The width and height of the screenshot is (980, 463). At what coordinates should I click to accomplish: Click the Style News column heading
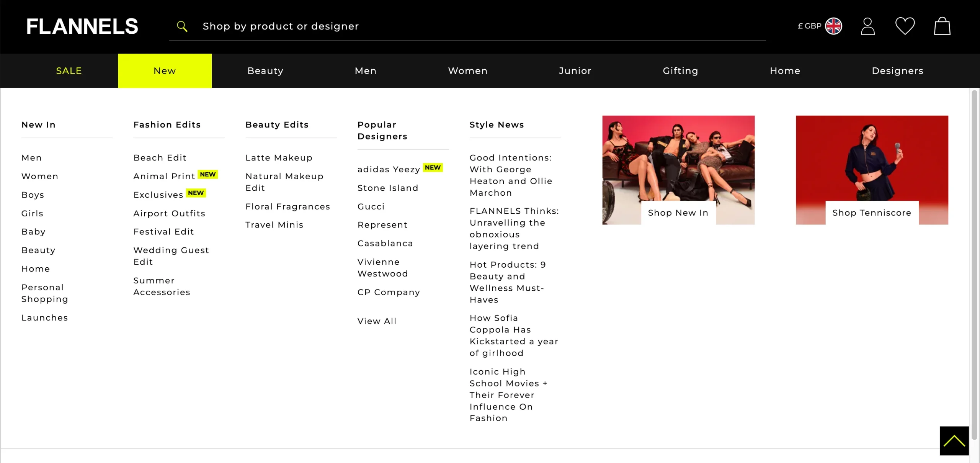tap(497, 125)
